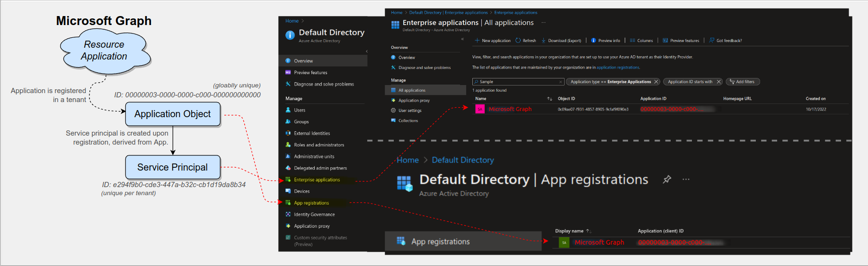Select All applications in Enterprise applications menu

click(x=425, y=90)
